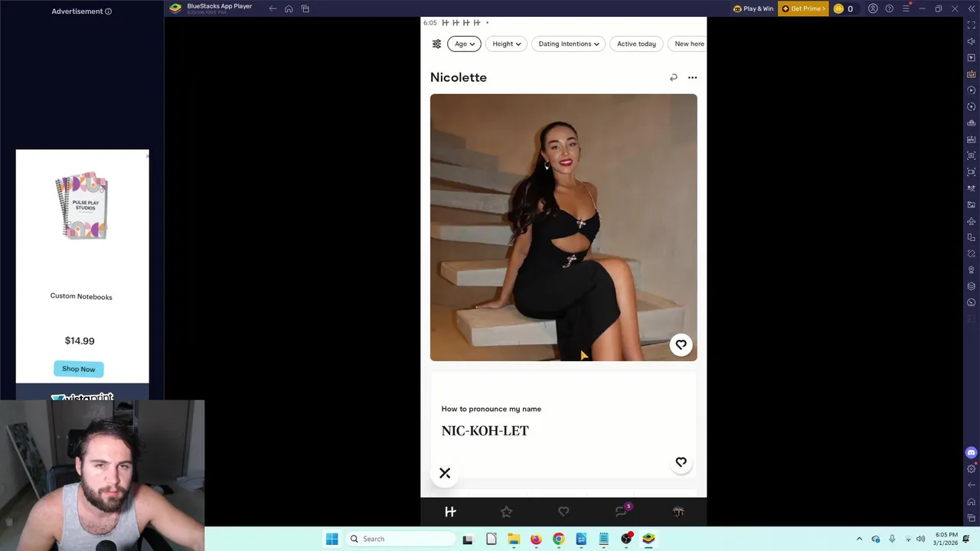Click the BlueStacks taskbar icon
This screenshot has width=980, height=551.
(x=648, y=539)
